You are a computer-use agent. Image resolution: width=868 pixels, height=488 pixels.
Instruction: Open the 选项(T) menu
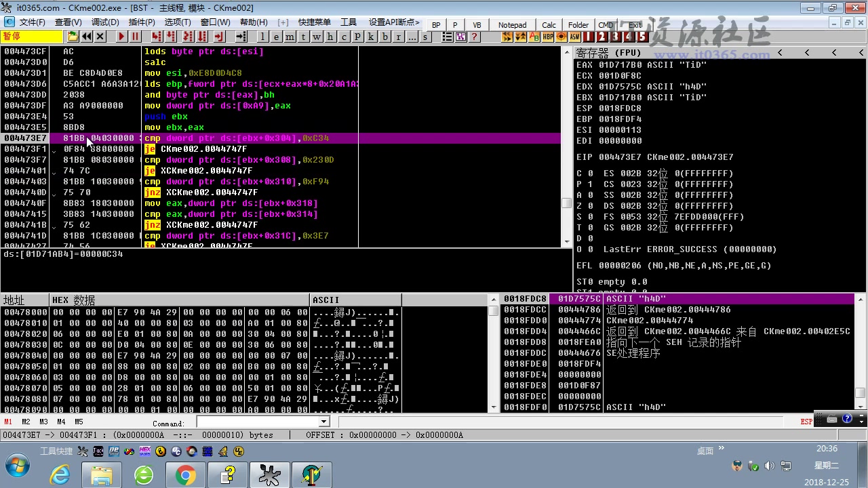(x=178, y=22)
